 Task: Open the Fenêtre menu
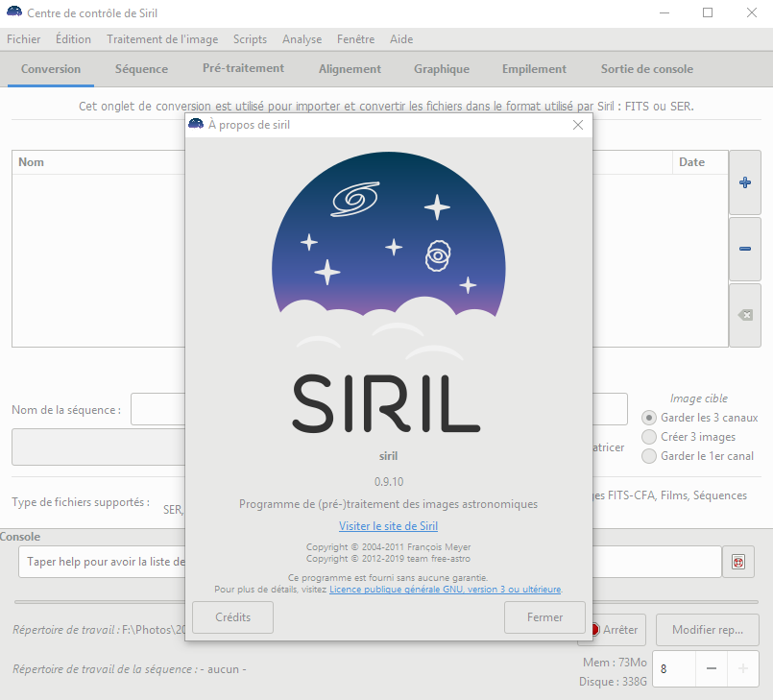tap(355, 39)
